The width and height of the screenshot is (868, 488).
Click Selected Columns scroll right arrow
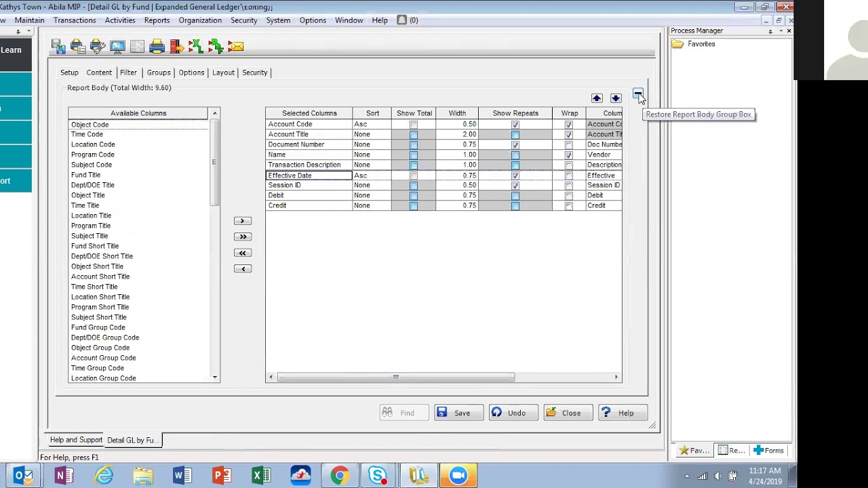[x=616, y=378]
